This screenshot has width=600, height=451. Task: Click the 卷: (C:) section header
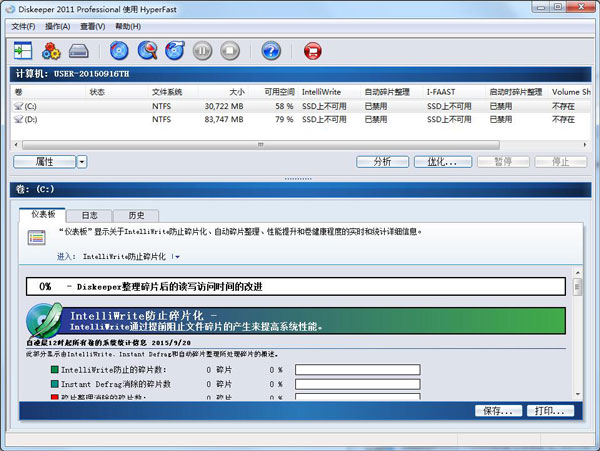coord(300,189)
